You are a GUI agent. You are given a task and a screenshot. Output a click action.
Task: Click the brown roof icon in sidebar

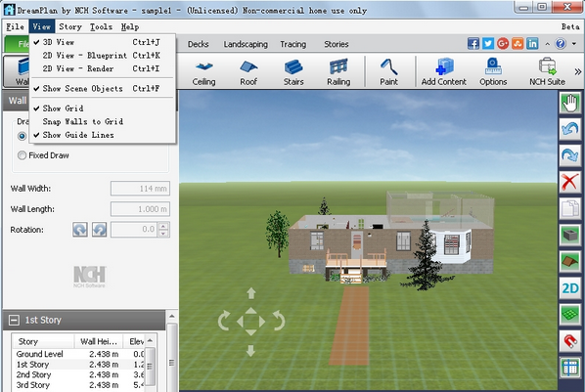(569, 261)
